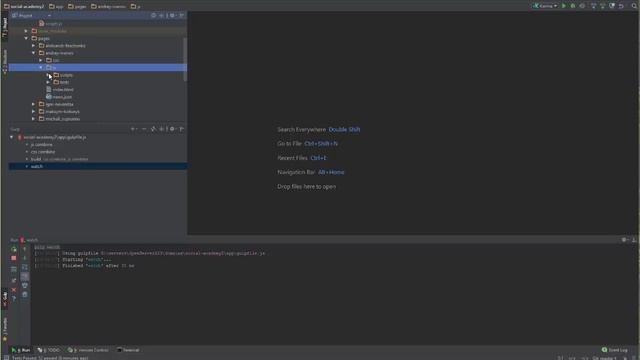Image resolution: width=640 pixels, height=360 pixels.
Task: Click the Project tree vertical scrollbar
Action: click(x=185, y=59)
